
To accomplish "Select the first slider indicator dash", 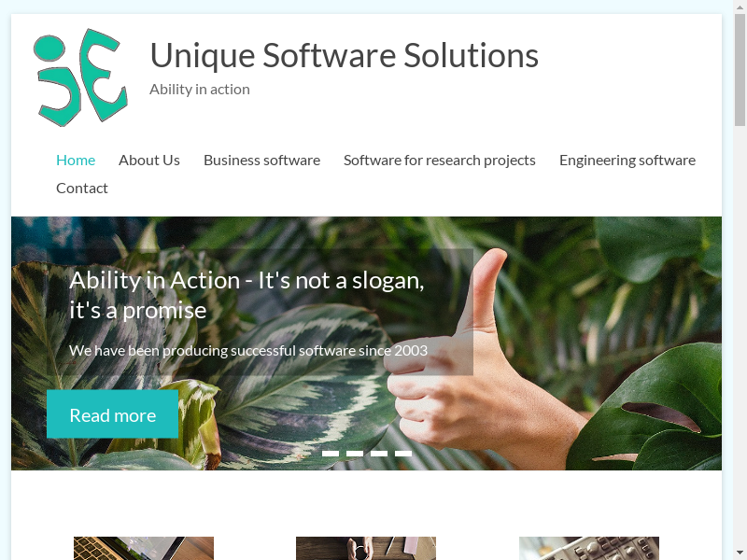I will [331, 454].
